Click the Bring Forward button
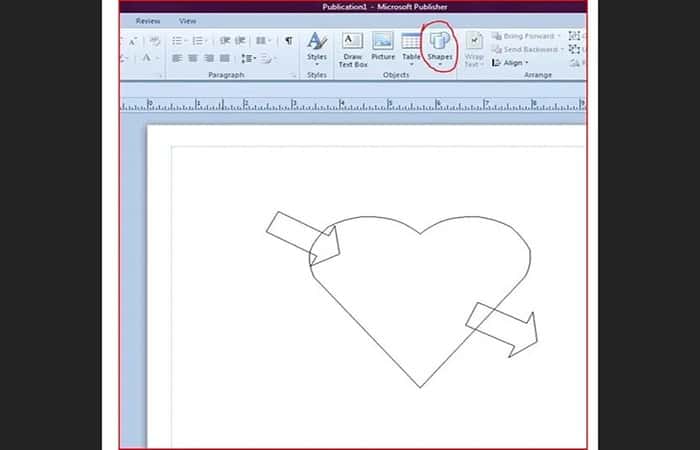 (527, 36)
